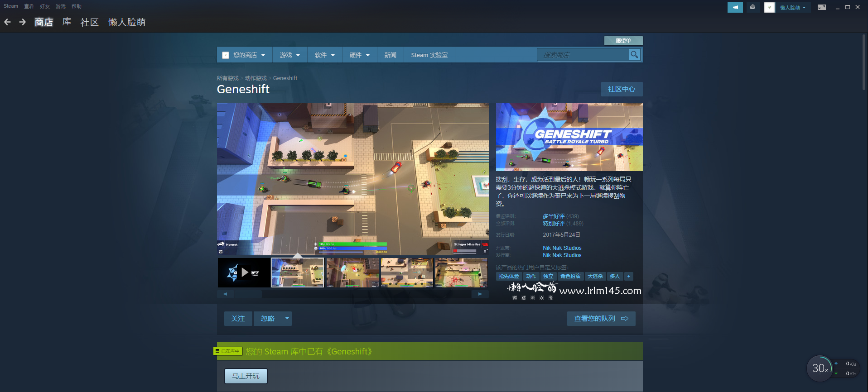Open the 社区中心 button

622,89
